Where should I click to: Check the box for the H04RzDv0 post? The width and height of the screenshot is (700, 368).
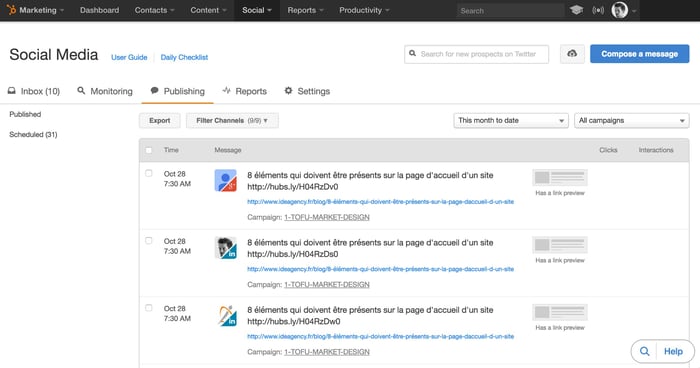149,173
